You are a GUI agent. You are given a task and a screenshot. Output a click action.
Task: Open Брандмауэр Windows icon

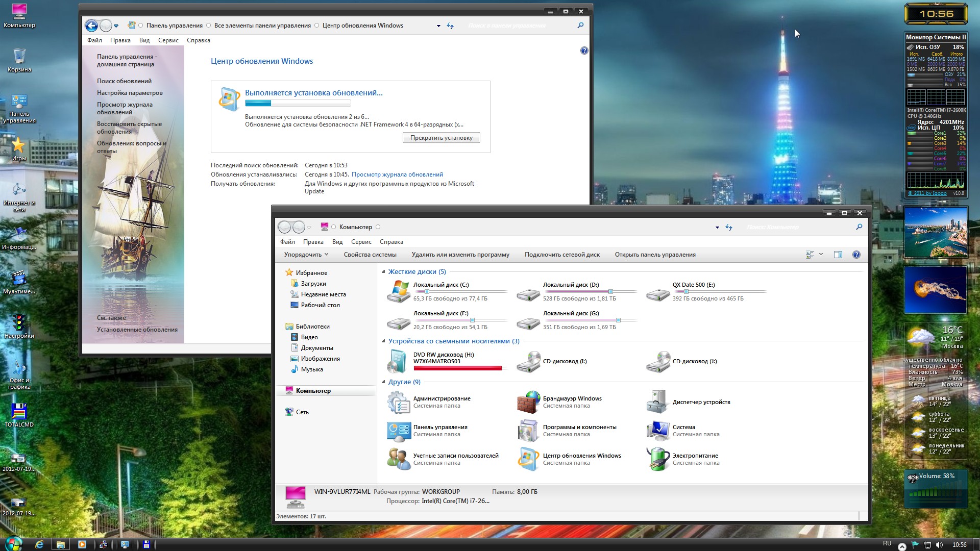tap(528, 402)
